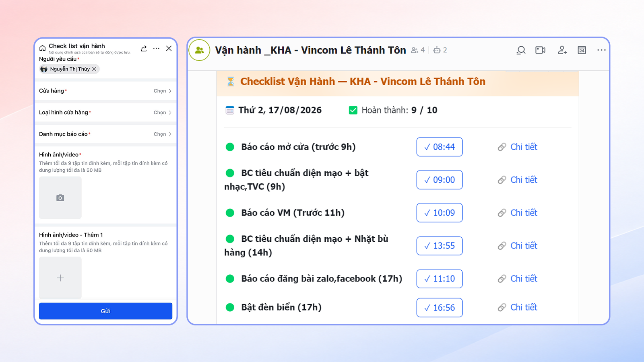This screenshot has width=644, height=362.
Task: Submit the form with Gửi button
Action: pyautogui.click(x=105, y=311)
